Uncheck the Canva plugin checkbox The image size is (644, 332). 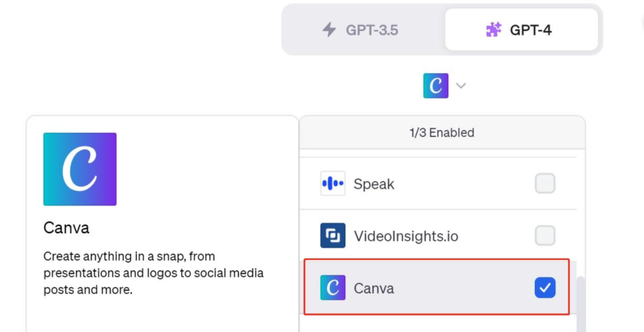(545, 288)
